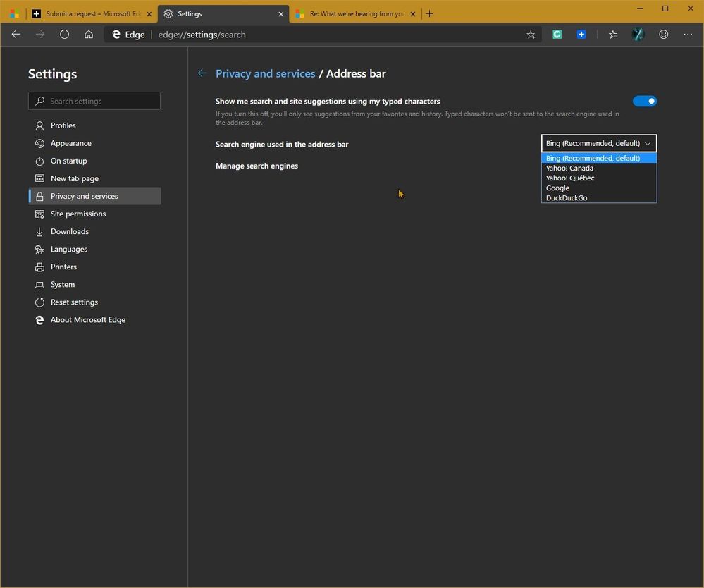Star this page as a favorite
The width and height of the screenshot is (704, 588).
(x=531, y=35)
